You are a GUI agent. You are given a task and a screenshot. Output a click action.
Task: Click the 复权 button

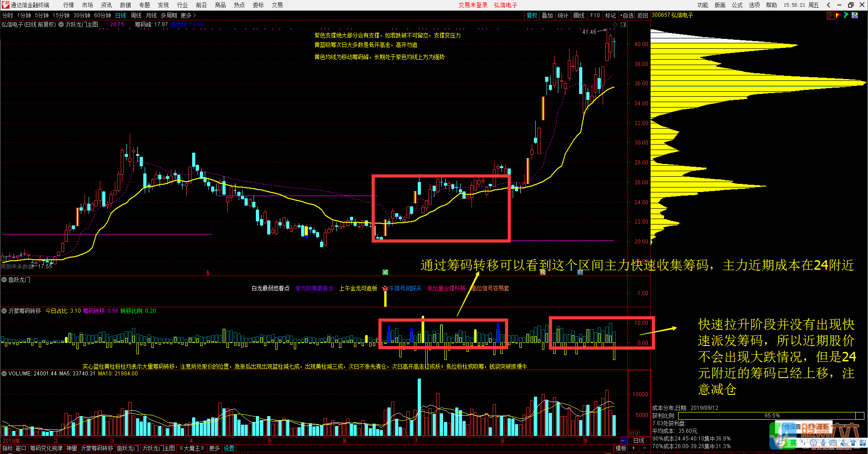532,15
